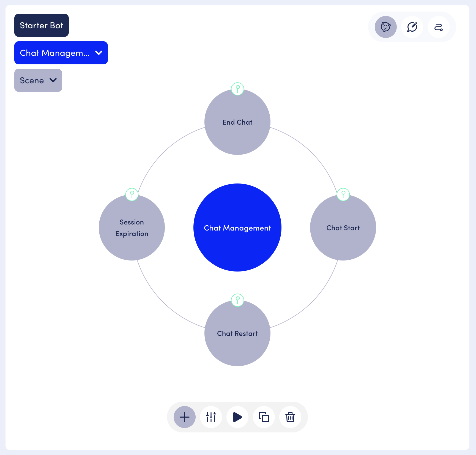Click the pin icon on End Chat node
The image size is (476, 455).
237,89
